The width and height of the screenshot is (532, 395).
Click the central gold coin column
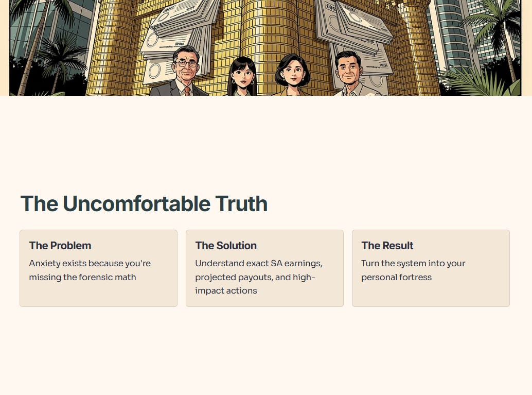pos(269,41)
